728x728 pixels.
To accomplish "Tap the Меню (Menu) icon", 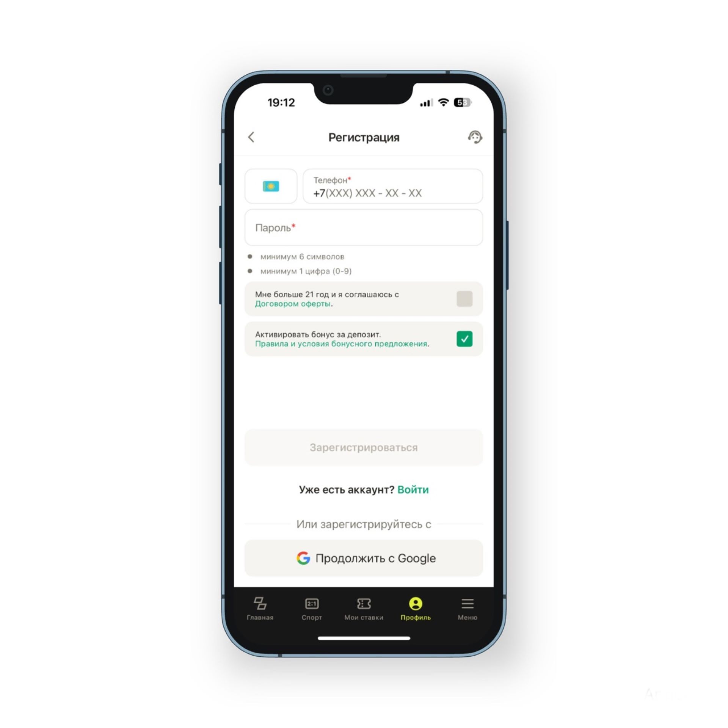I will coord(468,606).
